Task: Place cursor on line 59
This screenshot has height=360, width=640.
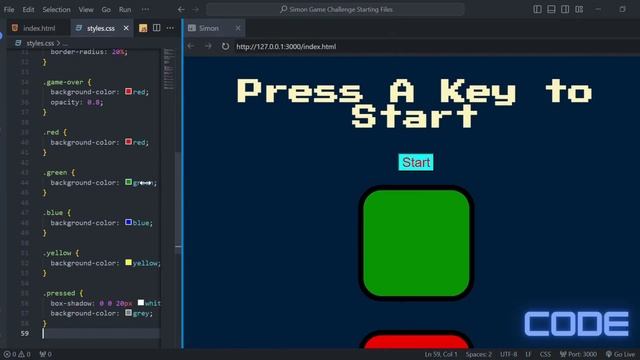Action: (100, 333)
